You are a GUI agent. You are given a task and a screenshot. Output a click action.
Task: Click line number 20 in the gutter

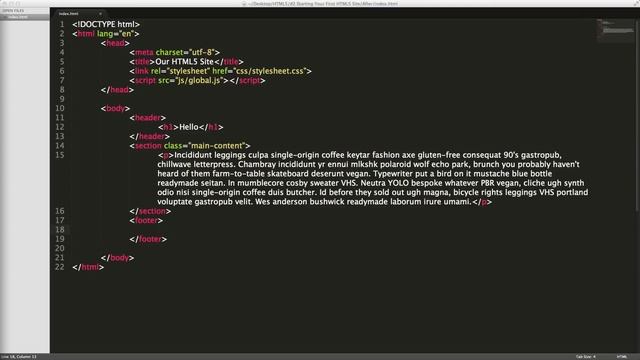60,249
